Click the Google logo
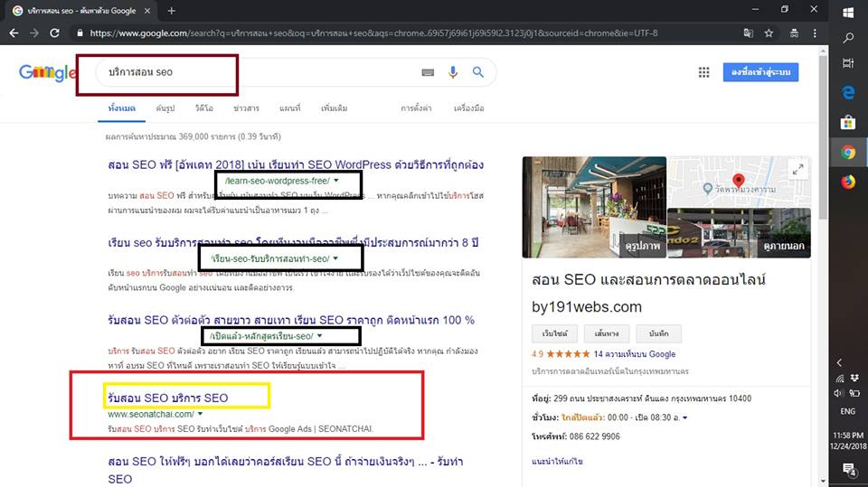The image size is (868, 487). click(x=47, y=72)
